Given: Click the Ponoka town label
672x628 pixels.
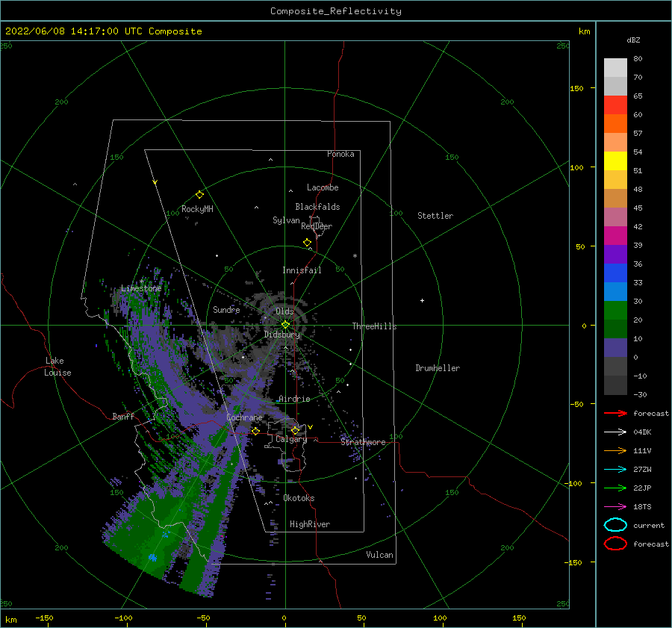Looking at the screenshot, I should pos(340,154).
